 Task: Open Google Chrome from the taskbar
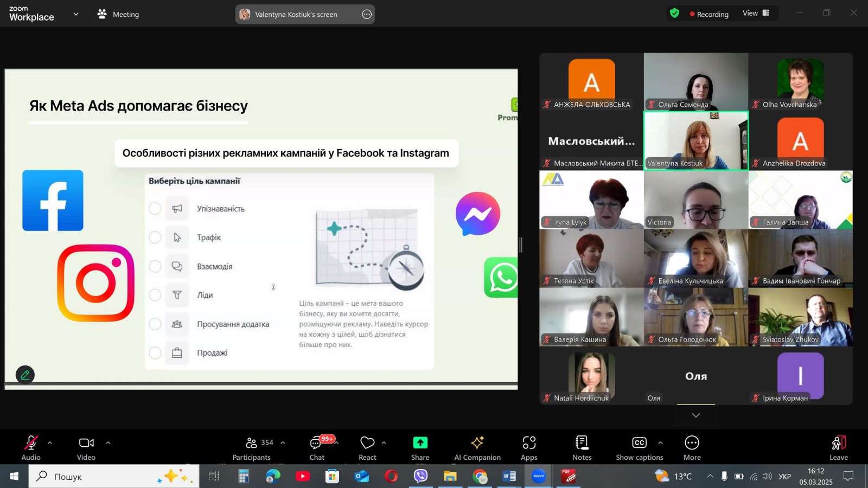pyautogui.click(x=480, y=476)
